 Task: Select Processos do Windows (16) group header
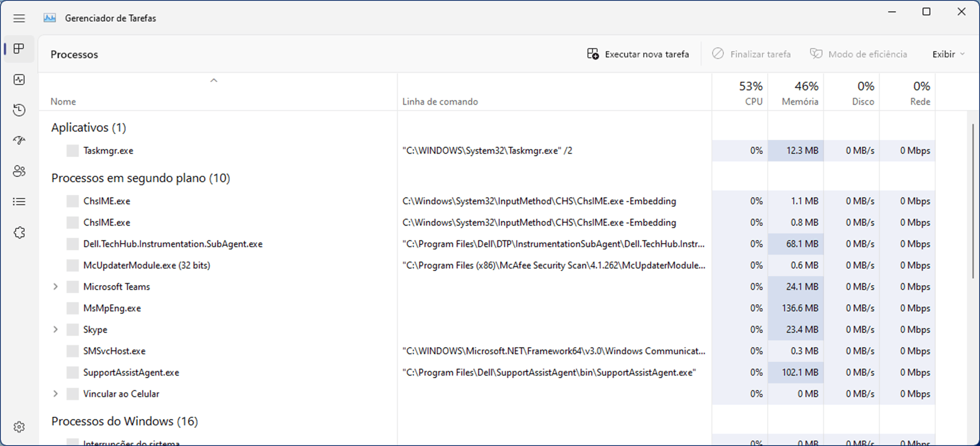click(x=124, y=422)
